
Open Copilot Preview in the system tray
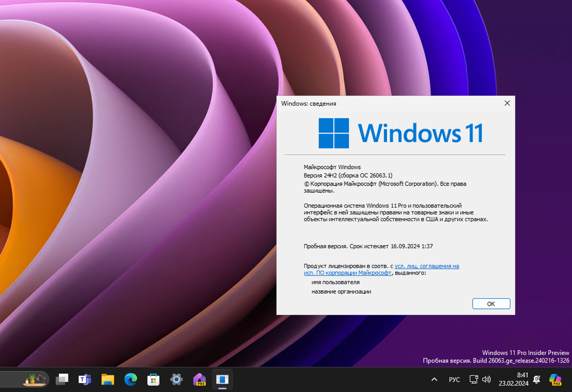[x=555, y=379]
